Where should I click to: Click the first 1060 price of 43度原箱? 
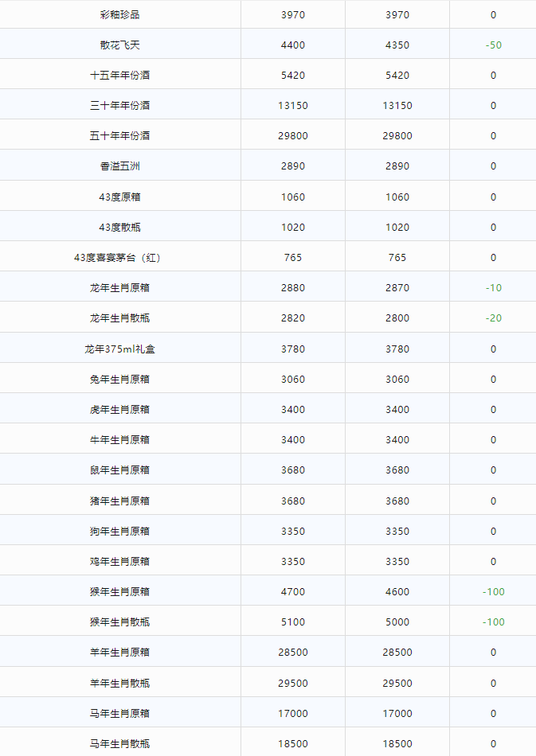[293, 197]
